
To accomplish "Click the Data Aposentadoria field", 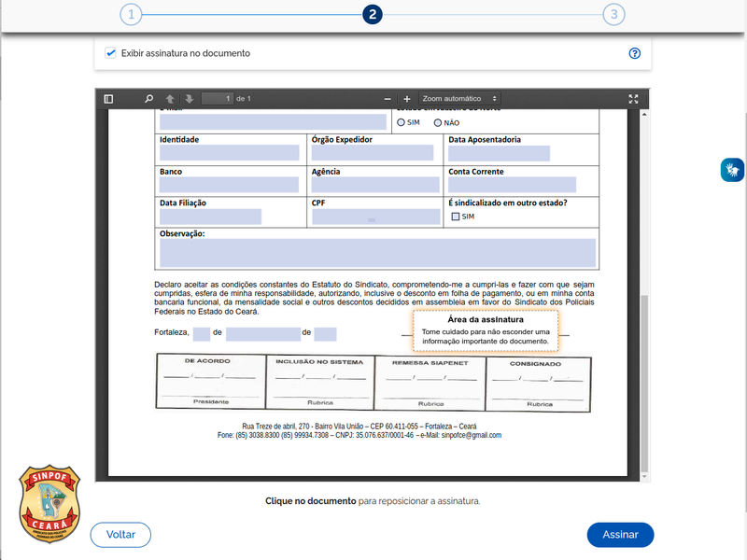I will pos(499,153).
